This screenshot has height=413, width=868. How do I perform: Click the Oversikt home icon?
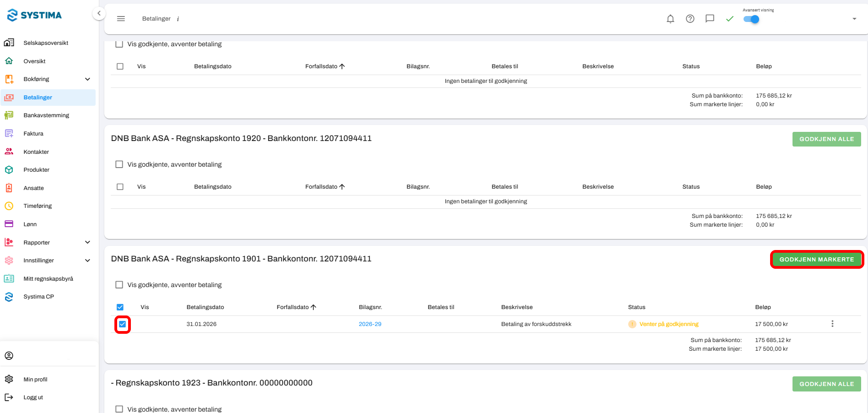click(x=9, y=61)
